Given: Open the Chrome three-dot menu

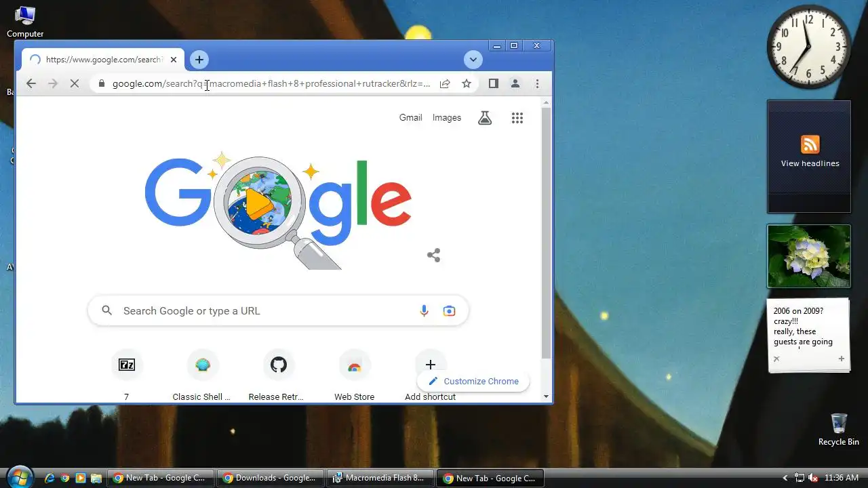Looking at the screenshot, I should tap(537, 83).
